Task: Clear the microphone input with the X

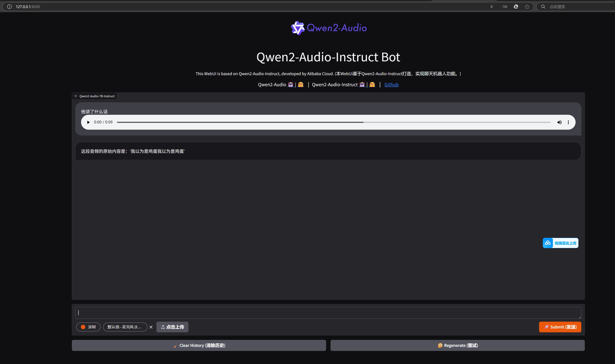Action: [151, 327]
